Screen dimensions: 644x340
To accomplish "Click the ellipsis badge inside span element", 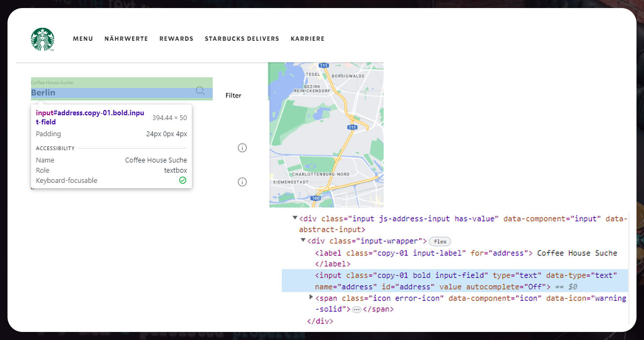I will click(x=357, y=309).
